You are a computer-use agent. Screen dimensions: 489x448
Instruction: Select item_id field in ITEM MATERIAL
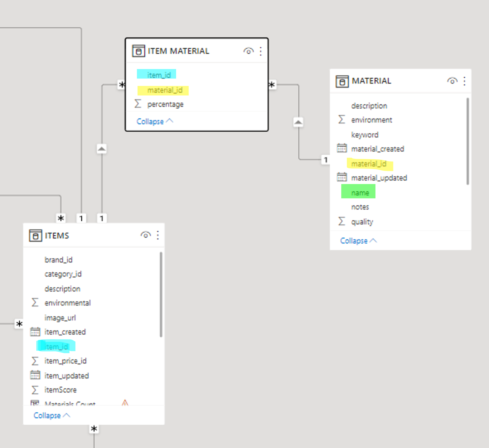pyautogui.click(x=159, y=75)
